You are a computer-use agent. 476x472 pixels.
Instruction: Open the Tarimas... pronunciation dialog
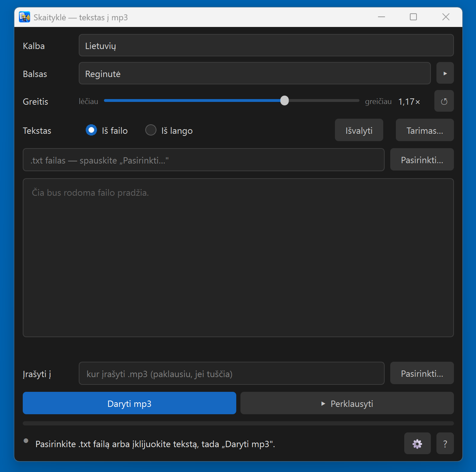(x=425, y=130)
